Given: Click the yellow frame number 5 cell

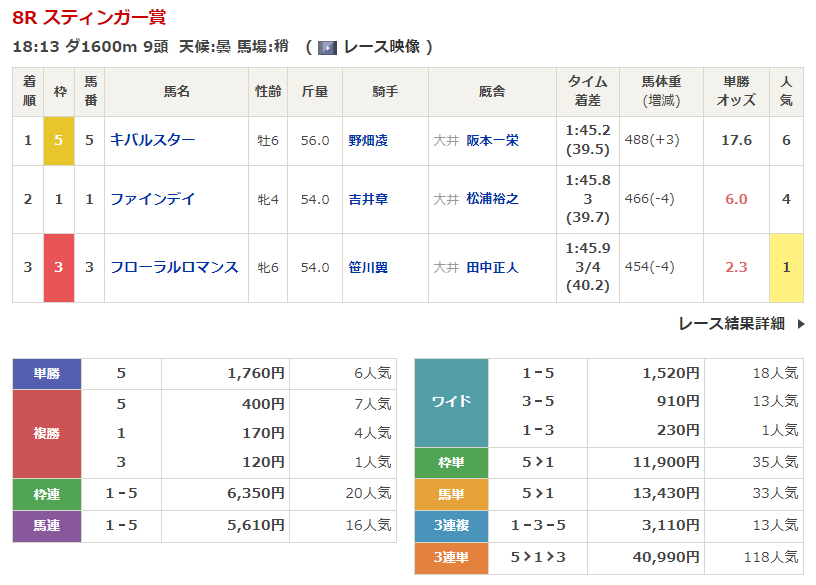Looking at the screenshot, I should pos(59,141).
